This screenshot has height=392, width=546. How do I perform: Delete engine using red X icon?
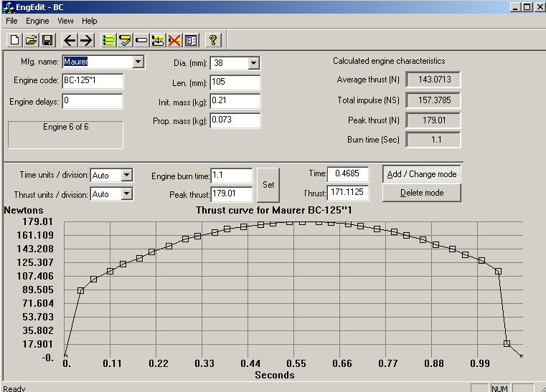[x=174, y=40]
